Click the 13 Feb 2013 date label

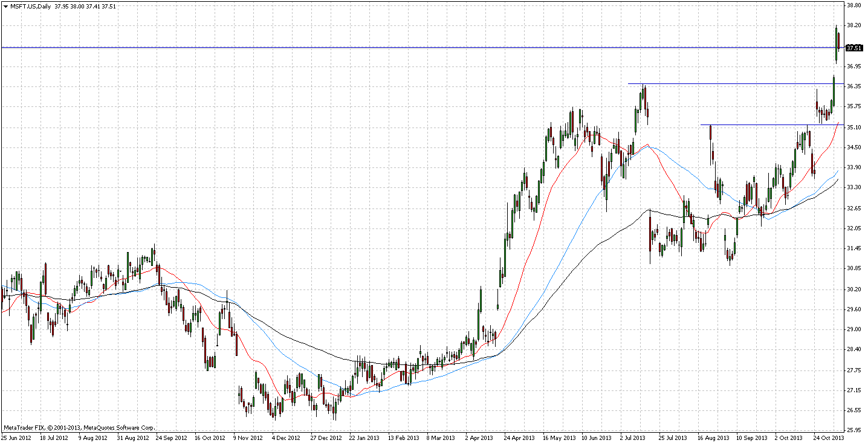(x=403, y=438)
